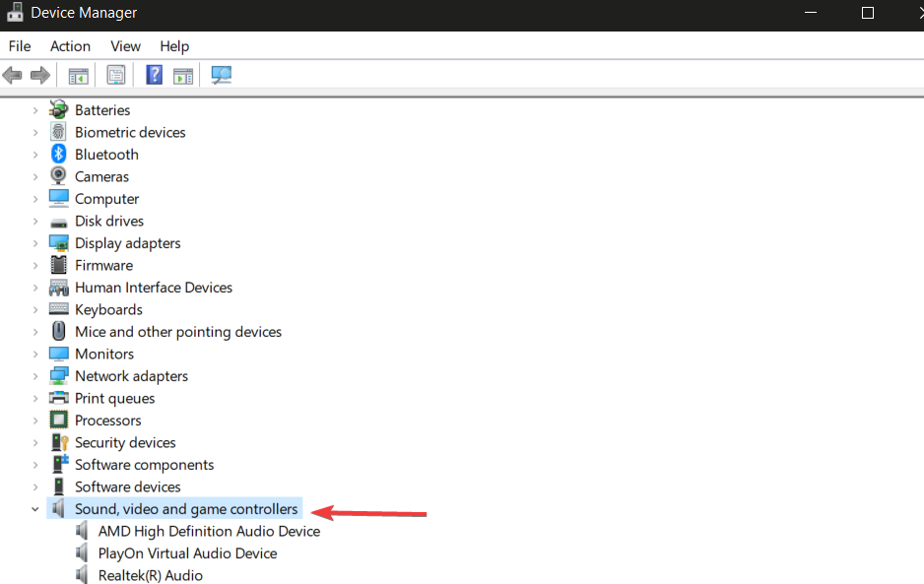Expand the Network adapters chevron
Image resolution: width=924 pixels, height=584 pixels.
click(35, 376)
